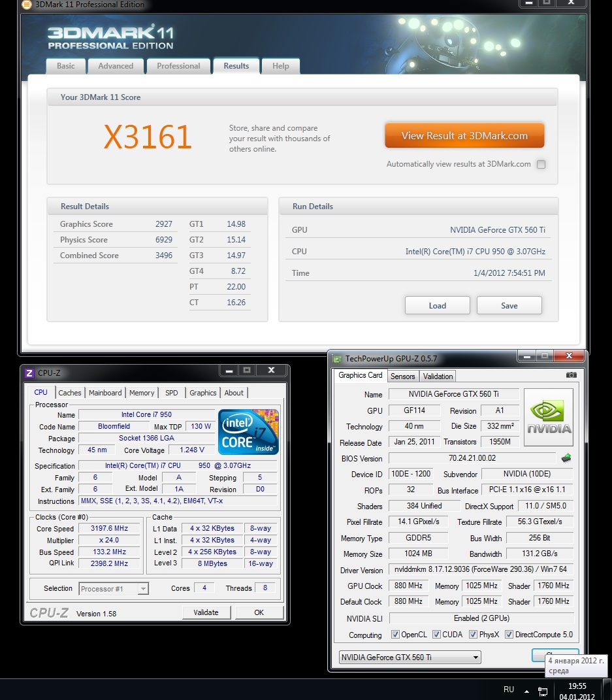Toggle automatically view results at 3DMark.com
612x700 pixels.
[541, 164]
